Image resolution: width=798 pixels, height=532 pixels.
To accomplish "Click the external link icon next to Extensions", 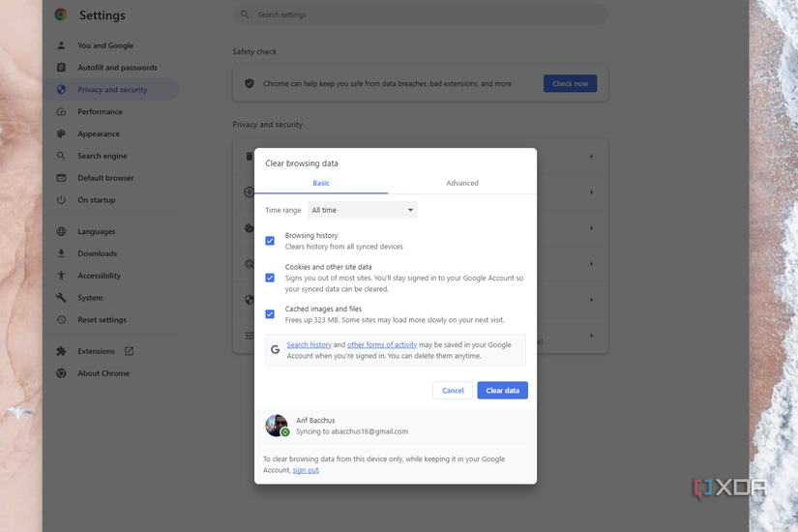I will point(130,351).
